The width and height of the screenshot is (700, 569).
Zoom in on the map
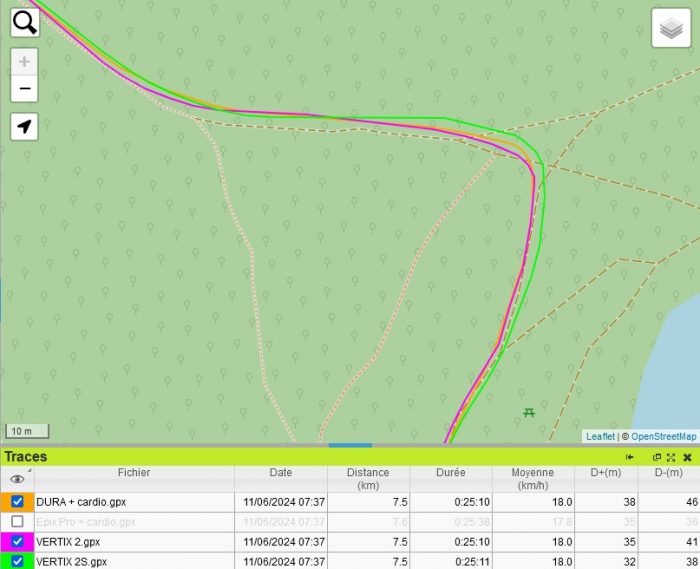[x=24, y=62]
